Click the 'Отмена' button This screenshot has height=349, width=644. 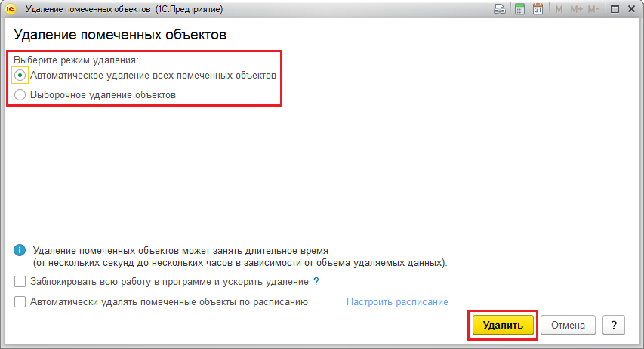tap(569, 325)
